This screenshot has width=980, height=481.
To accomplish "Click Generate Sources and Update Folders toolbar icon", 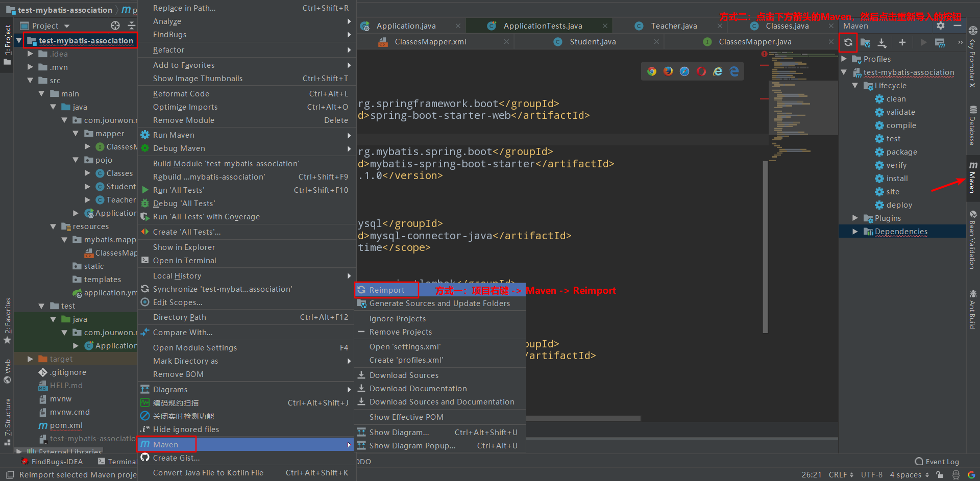I will click(x=865, y=43).
